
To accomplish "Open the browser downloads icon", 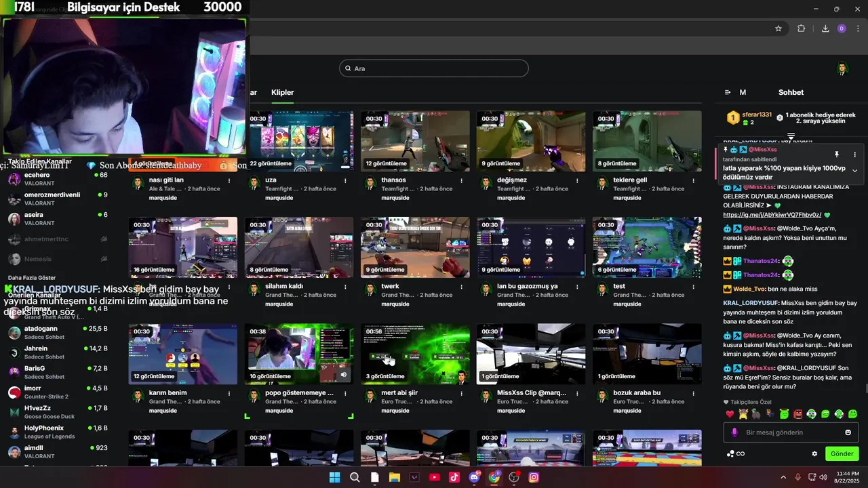I will [x=825, y=28].
